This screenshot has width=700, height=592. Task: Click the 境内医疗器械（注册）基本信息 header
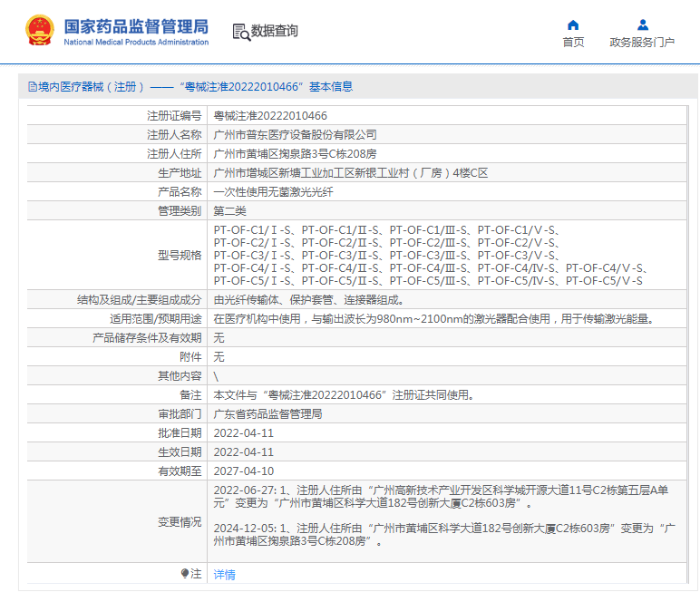190,87
